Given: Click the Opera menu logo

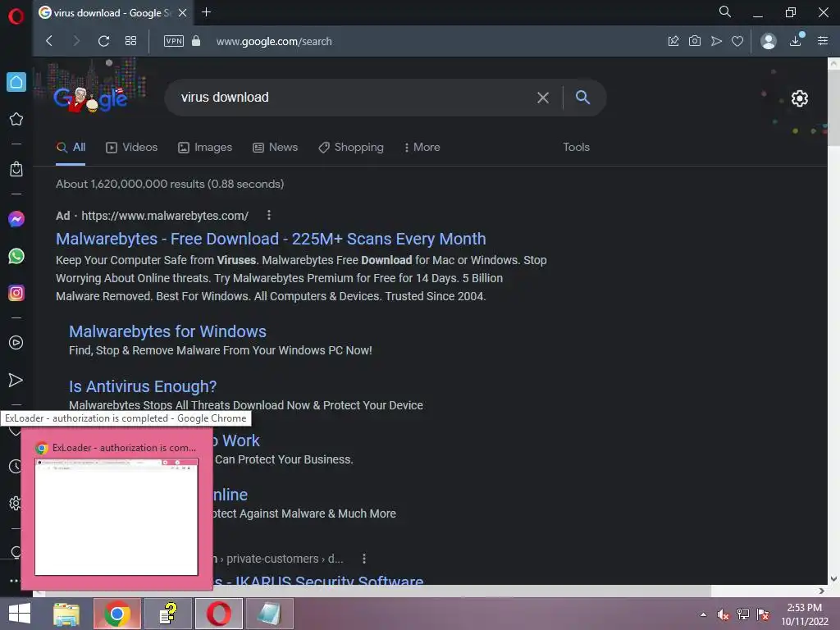Looking at the screenshot, I should coord(16,16).
